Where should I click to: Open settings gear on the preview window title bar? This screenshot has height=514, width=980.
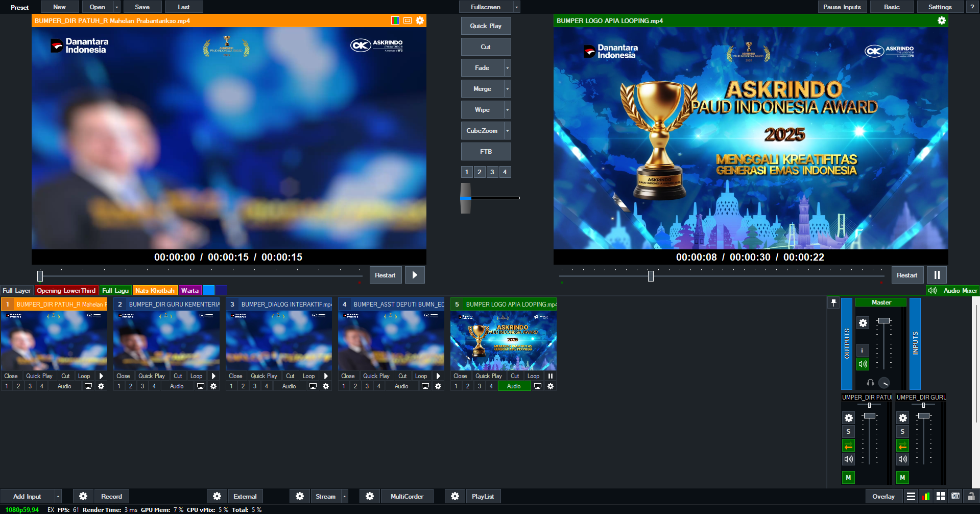click(x=420, y=20)
